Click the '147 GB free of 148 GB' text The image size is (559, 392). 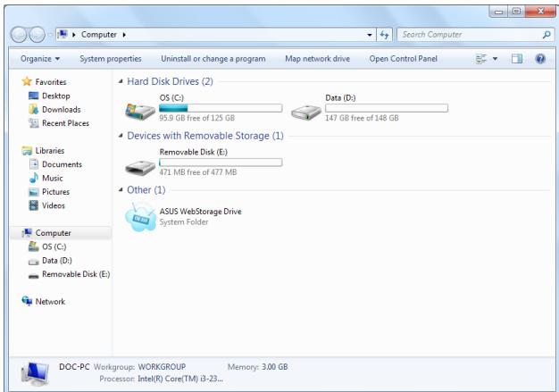[362, 118]
